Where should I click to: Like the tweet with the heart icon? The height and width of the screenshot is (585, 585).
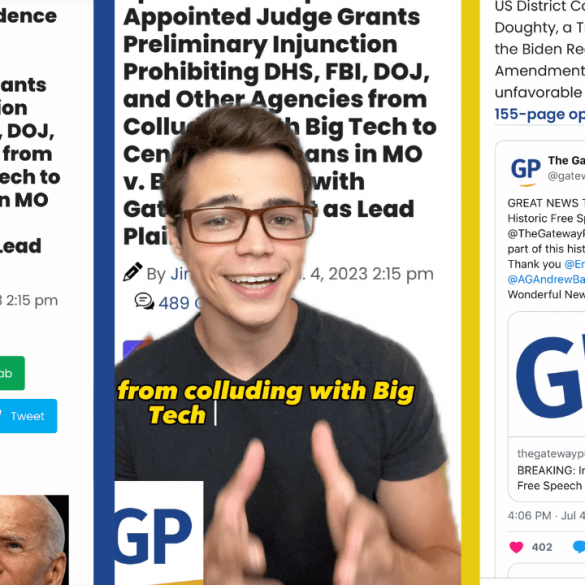[x=516, y=547]
